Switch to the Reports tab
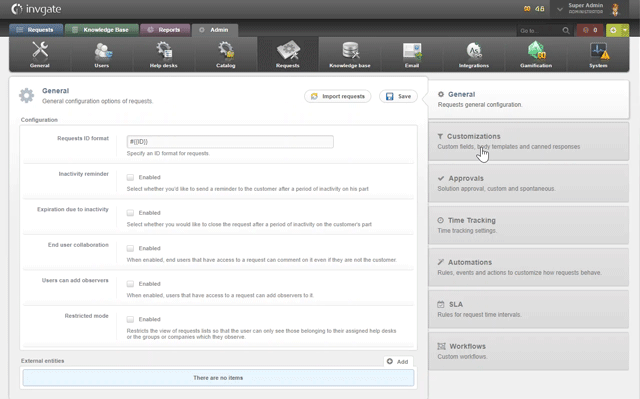Image resolution: width=640 pixels, height=399 pixels. [165, 30]
